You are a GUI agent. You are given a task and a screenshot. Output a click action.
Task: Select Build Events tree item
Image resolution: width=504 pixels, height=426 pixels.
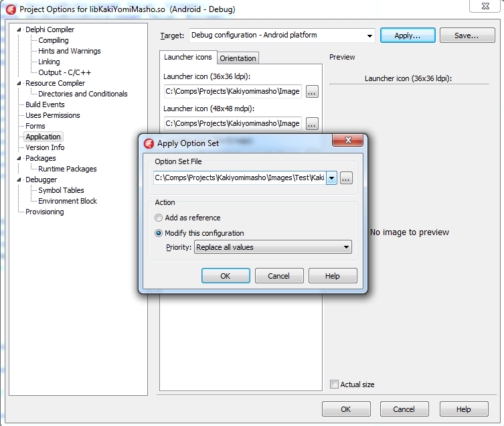click(45, 104)
